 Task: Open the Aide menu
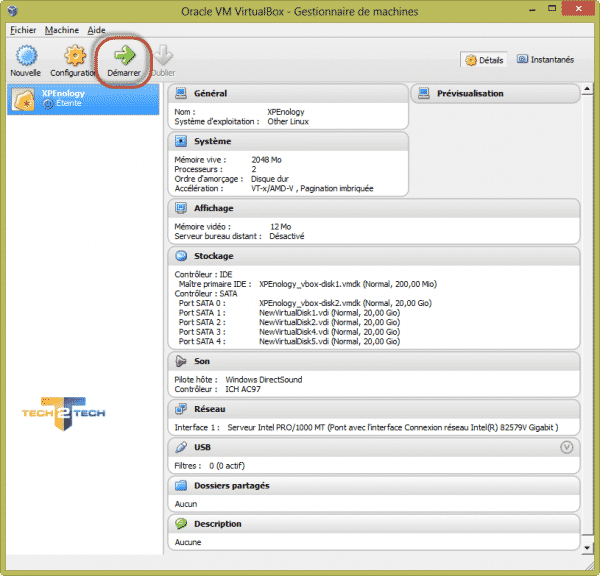96,30
